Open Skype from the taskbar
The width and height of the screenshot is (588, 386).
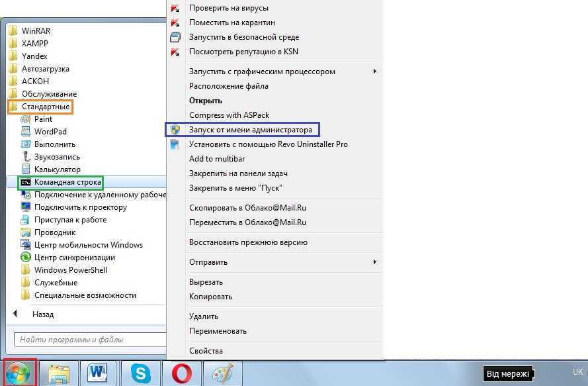(x=139, y=373)
